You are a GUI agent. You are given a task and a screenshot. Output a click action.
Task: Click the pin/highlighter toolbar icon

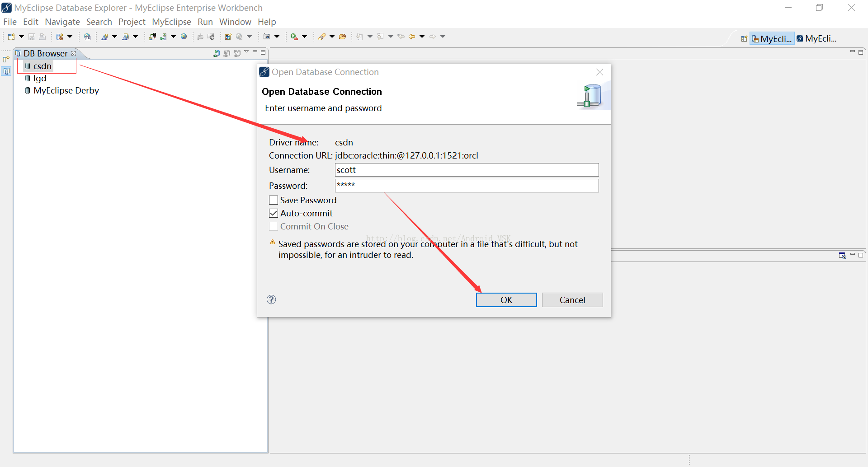pyautogui.click(x=322, y=37)
